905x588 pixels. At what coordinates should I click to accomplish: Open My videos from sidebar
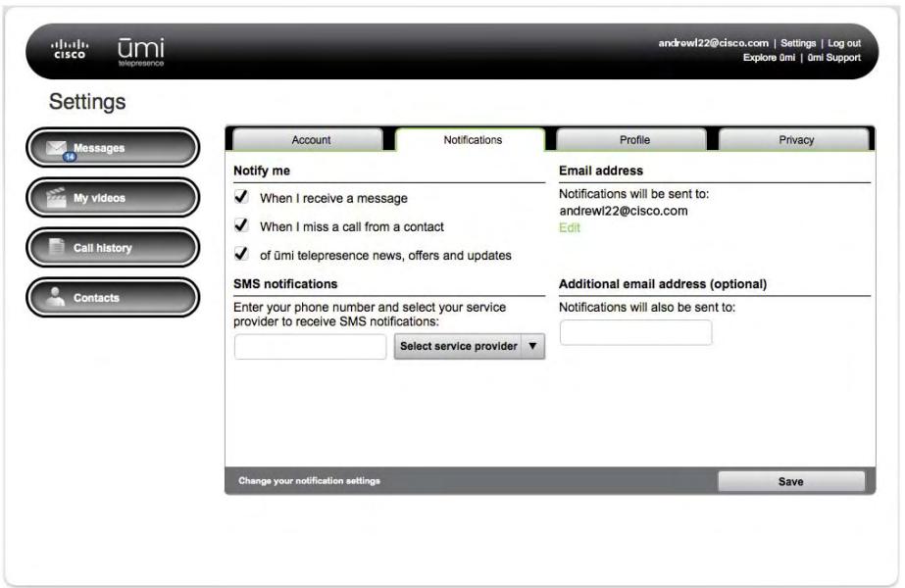coord(113,197)
